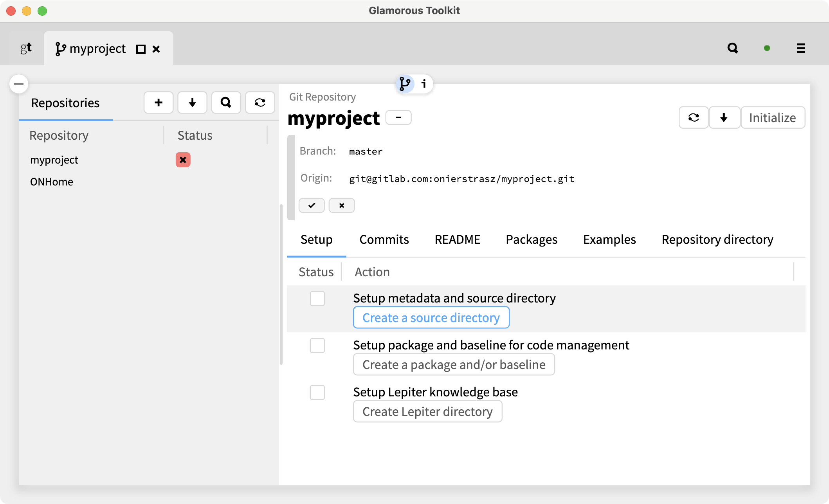Click Create a source directory

click(x=431, y=317)
